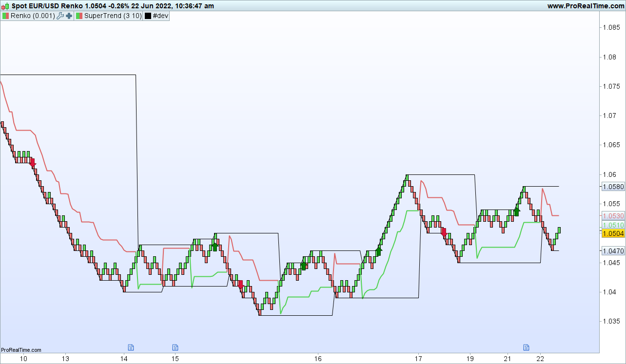Open the document icon between dates 21 and 22
The height and width of the screenshot is (364, 626).
[x=526, y=347]
